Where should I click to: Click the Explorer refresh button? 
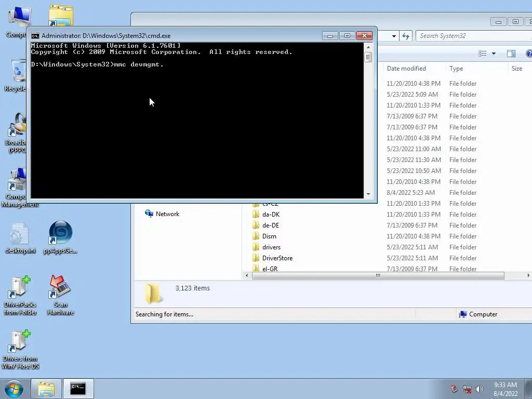click(x=406, y=36)
